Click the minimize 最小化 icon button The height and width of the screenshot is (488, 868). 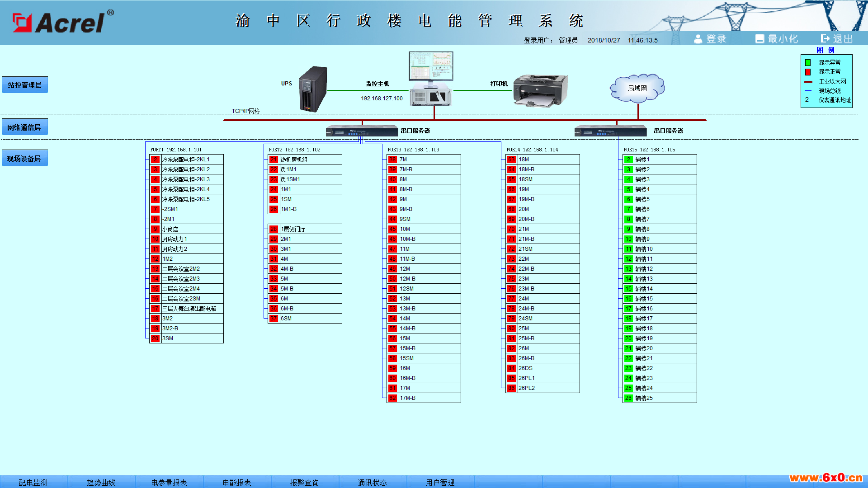tap(776, 39)
